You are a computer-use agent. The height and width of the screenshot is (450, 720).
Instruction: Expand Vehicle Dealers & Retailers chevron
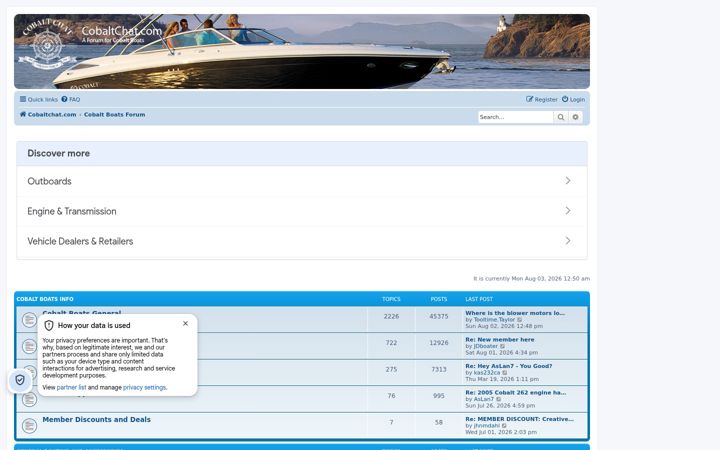click(x=568, y=241)
